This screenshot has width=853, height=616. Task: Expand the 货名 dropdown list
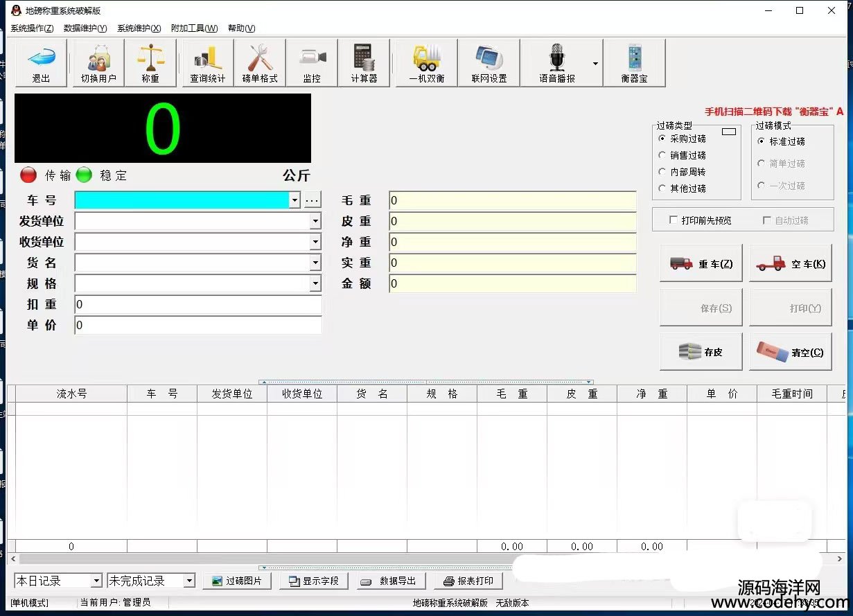(315, 263)
